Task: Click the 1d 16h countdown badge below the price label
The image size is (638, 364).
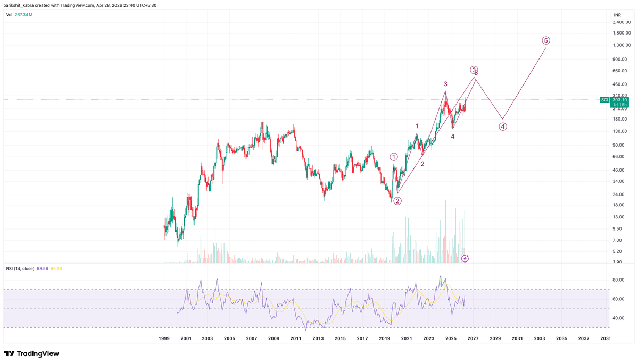Action: (619, 106)
